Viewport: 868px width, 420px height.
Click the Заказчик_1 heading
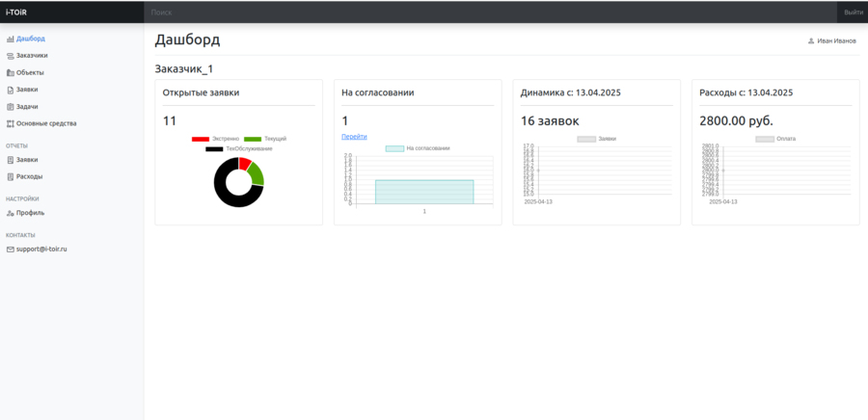(184, 69)
